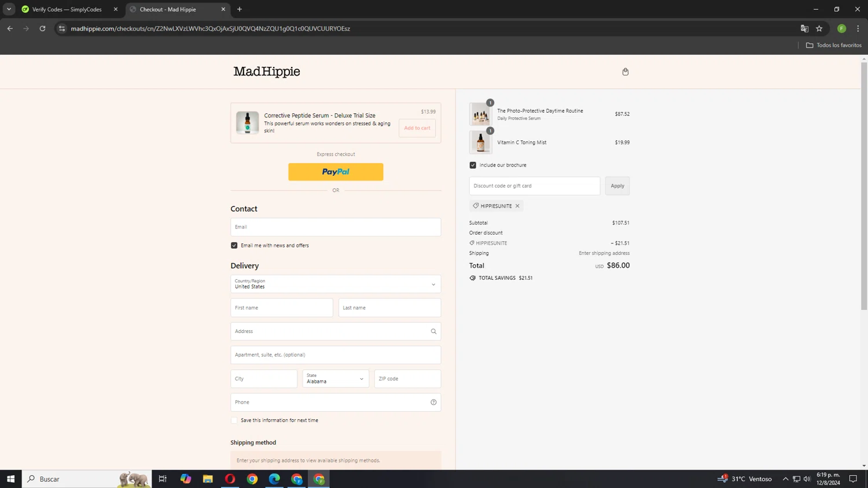Click Photo-Protective Daytime Routine thumbnail

click(480, 114)
